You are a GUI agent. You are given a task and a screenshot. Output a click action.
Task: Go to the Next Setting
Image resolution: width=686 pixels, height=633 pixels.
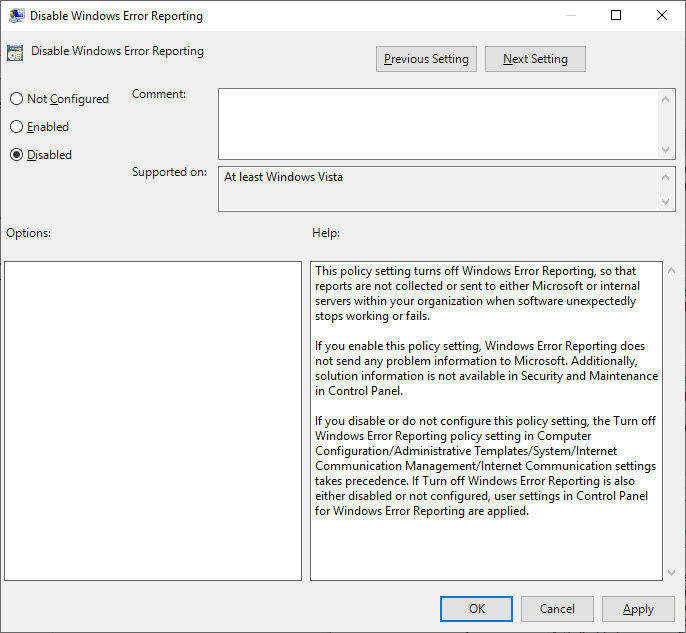(x=535, y=59)
